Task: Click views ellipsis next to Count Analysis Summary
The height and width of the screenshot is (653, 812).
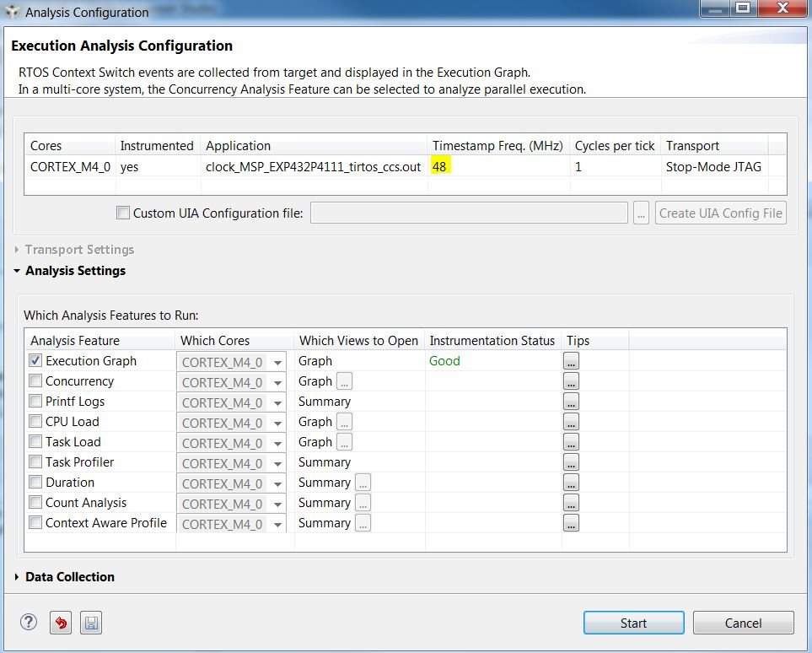Action: point(363,503)
